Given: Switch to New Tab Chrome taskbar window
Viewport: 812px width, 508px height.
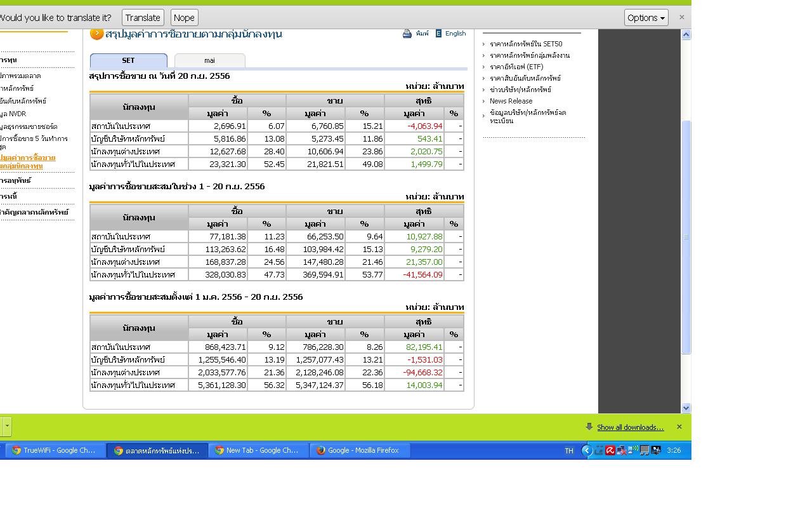Looking at the screenshot, I should click(258, 450).
